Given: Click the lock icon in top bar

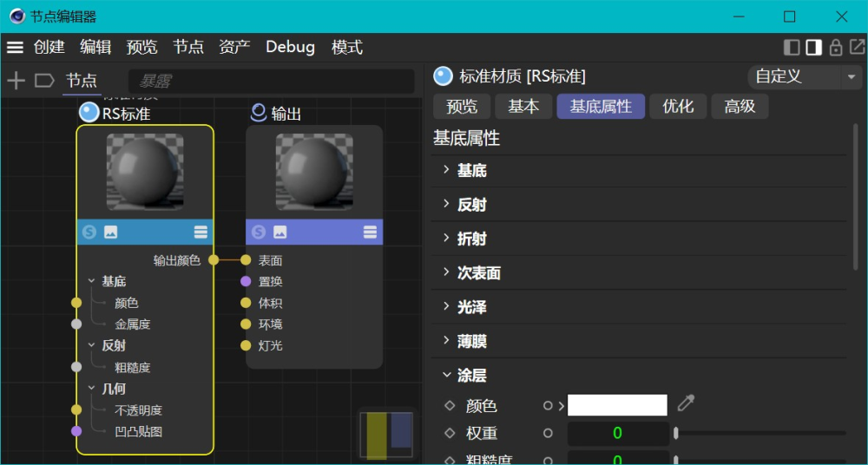Looking at the screenshot, I should click(x=836, y=48).
